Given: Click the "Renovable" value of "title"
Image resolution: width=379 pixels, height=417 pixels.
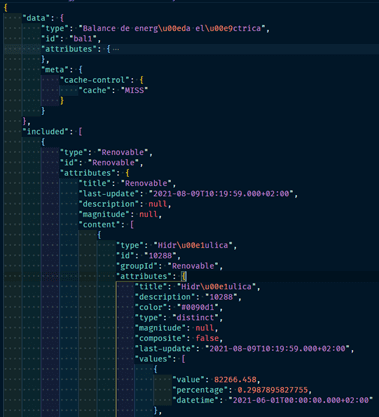Looking at the screenshot, I should point(146,183).
